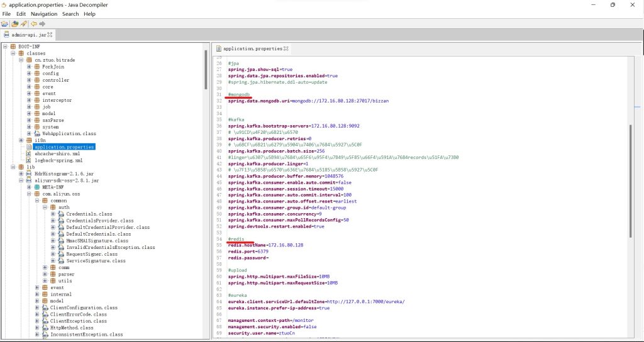Close the admin-api.jar tab

tap(50, 35)
